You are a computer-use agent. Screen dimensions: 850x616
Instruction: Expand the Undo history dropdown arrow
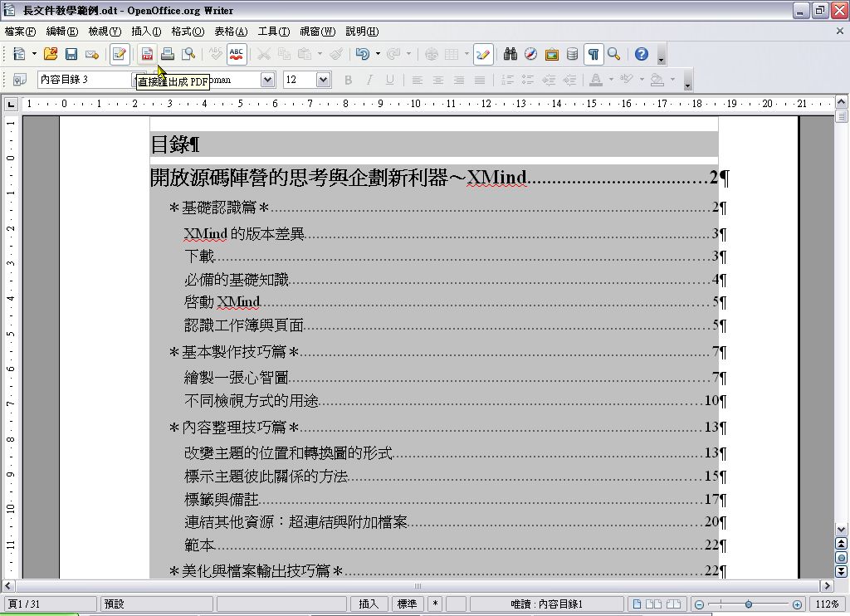tap(378, 54)
